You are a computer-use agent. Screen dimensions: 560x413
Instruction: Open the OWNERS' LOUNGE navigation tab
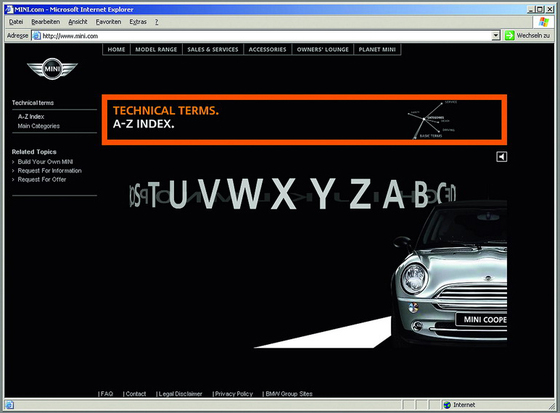click(x=322, y=49)
